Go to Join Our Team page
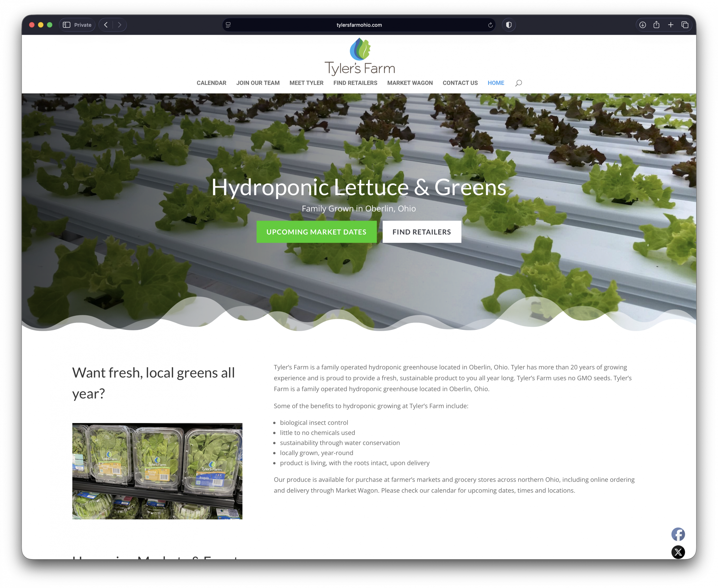718x588 pixels. 258,83
